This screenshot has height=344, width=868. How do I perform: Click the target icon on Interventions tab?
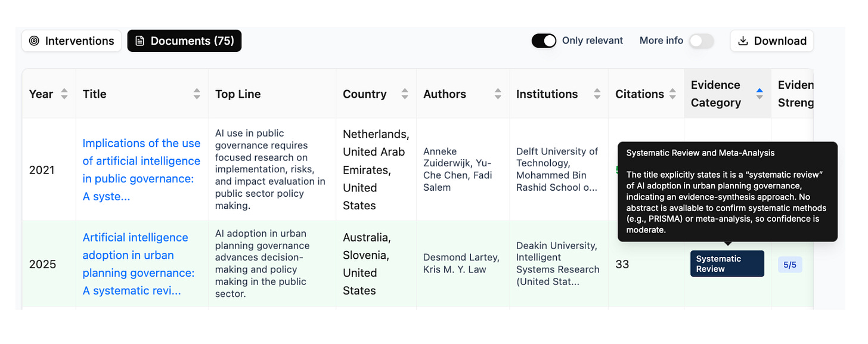35,41
